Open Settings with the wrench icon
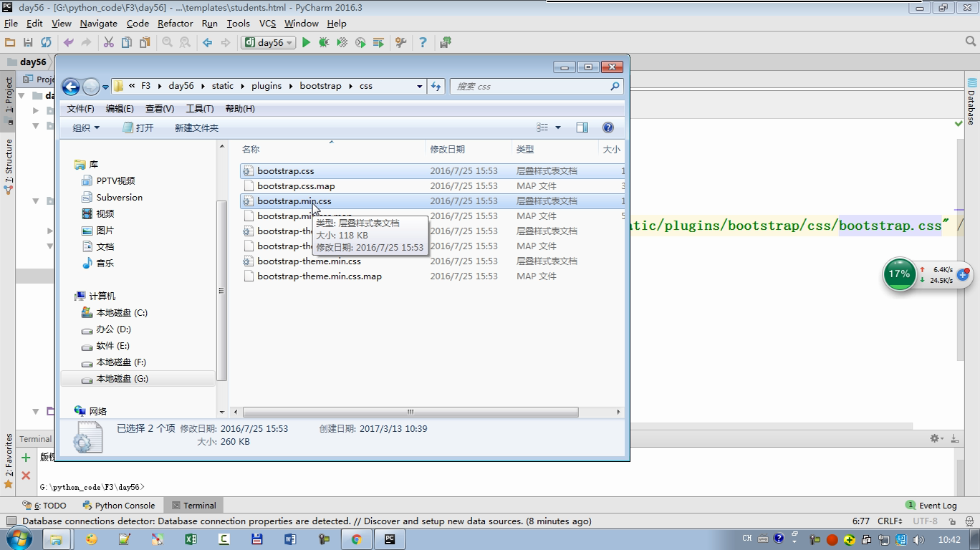The width and height of the screenshot is (980, 550). (x=400, y=43)
